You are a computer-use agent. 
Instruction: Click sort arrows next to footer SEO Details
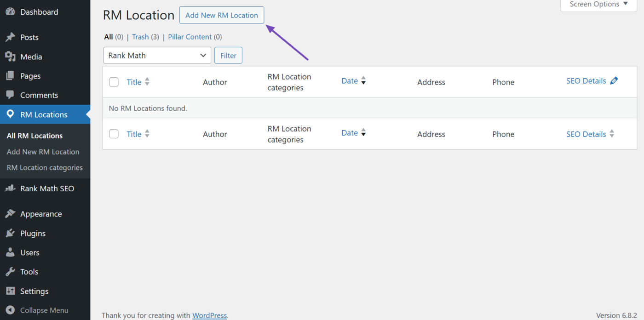pyautogui.click(x=612, y=134)
